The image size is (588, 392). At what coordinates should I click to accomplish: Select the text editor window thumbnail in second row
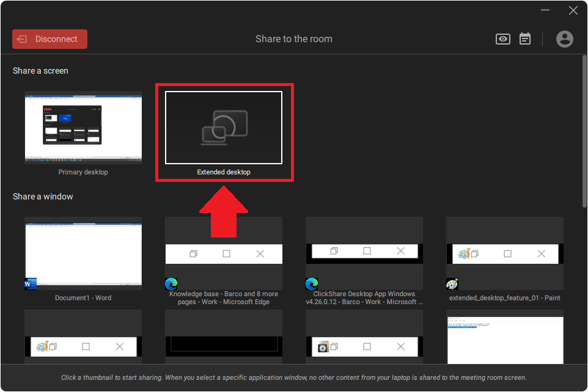[505, 339]
